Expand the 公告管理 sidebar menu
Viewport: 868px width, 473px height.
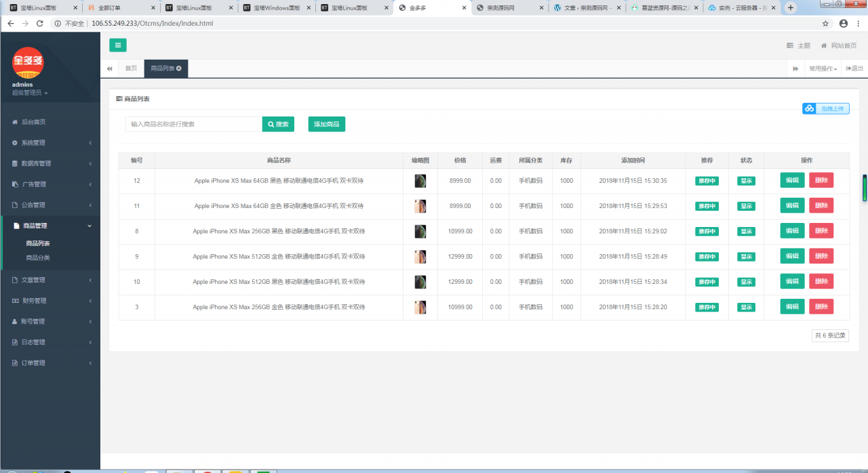pos(50,205)
